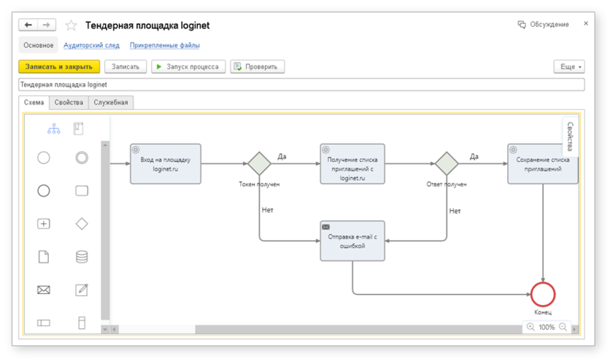The width and height of the screenshot is (613, 364).
Task: Select the subprocess plus-box shape
Action: coord(44,224)
